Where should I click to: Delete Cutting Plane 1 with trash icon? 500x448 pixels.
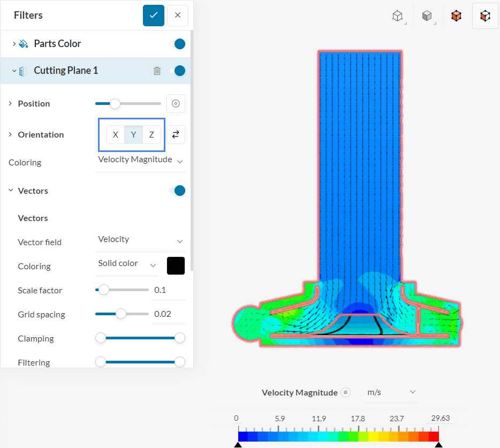point(157,71)
